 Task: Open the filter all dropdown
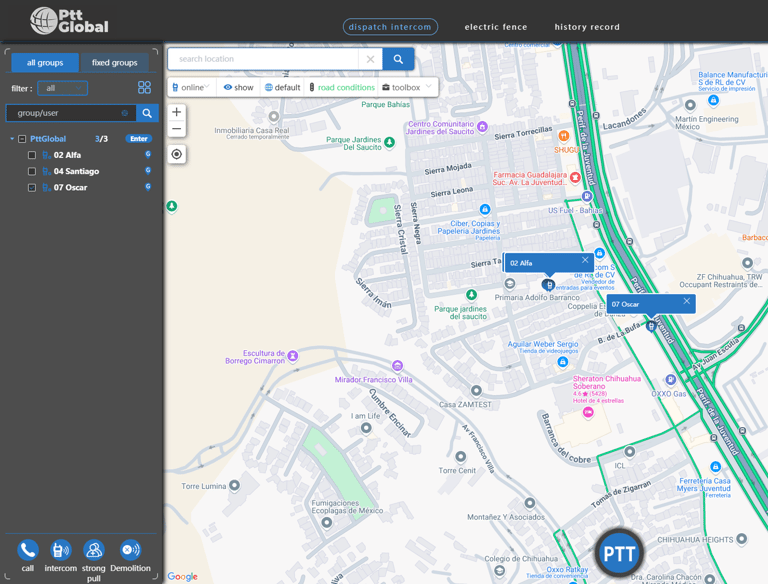(63, 88)
